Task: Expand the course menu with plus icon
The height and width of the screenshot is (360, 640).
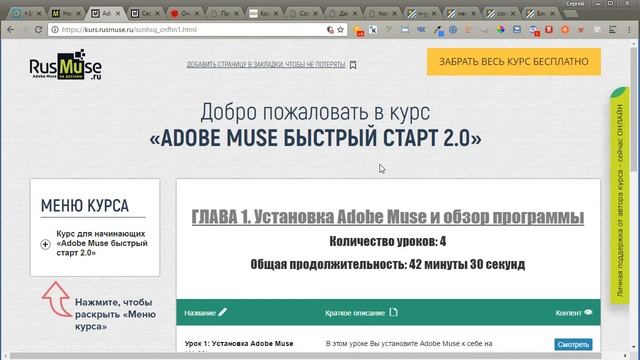Action: [x=45, y=244]
